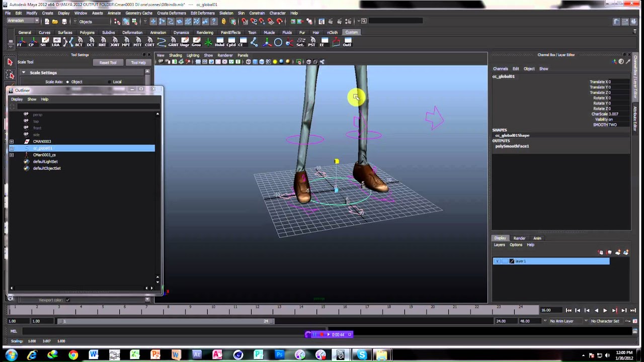Click the PST shelf icon
The height and width of the screenshot is (362, 644).
(x=312, y=42)
